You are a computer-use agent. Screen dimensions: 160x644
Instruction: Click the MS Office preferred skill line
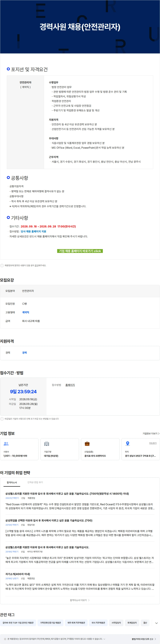(88, 148)
